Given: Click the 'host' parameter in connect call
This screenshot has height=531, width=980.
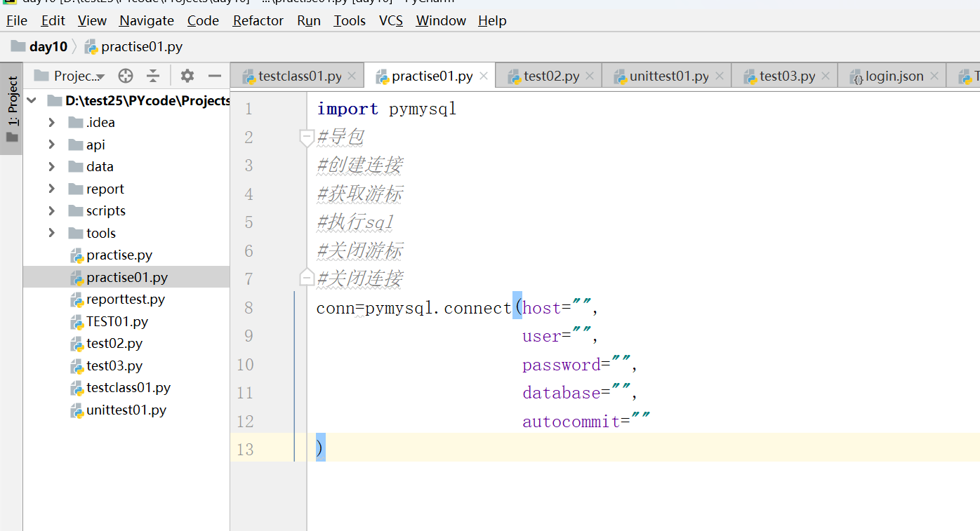Looking at the screenshot, I should pyautogui.click(x=541, y=308).
